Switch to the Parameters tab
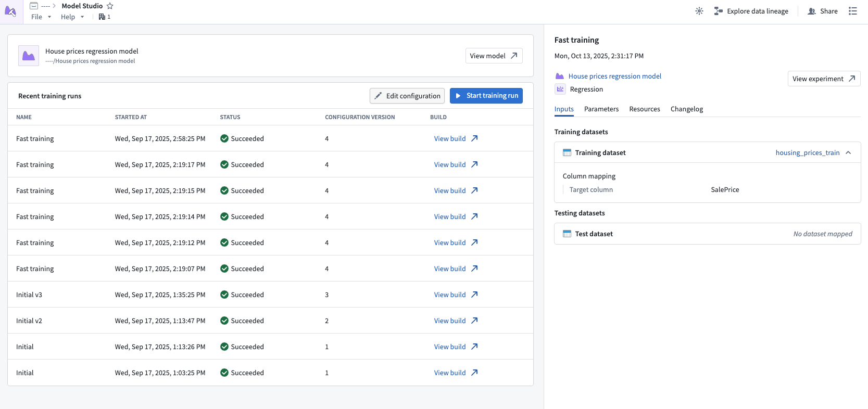868x409 pixels. 601,109
